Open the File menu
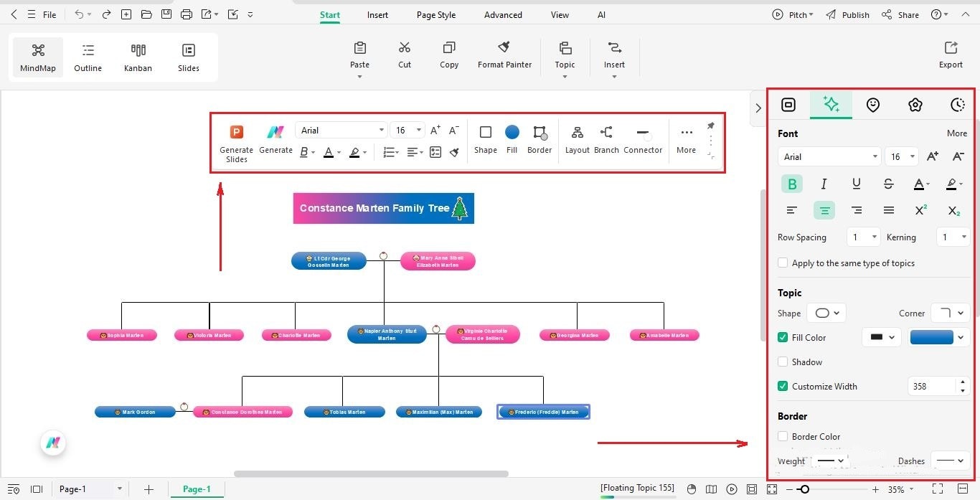The image size is (980, 500). pyautogui.click(x=50, y=14)
